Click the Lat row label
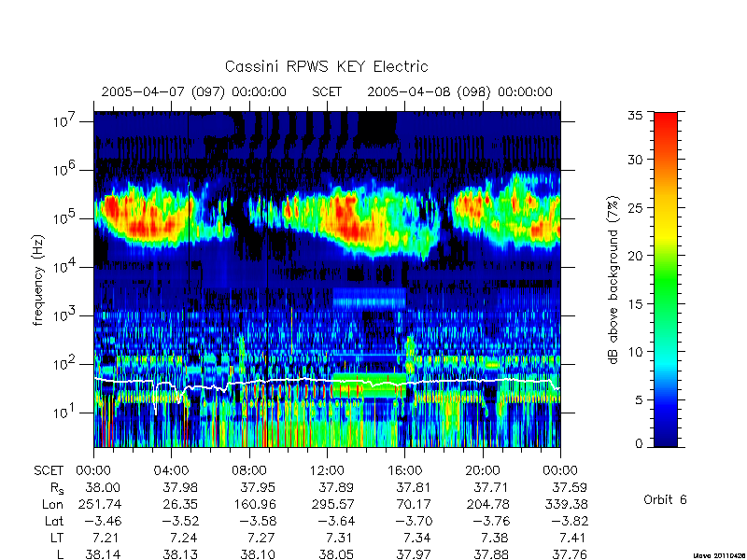The width and height of the screenshot is (747, 560). pyautogui.click(x=54, y=521)
